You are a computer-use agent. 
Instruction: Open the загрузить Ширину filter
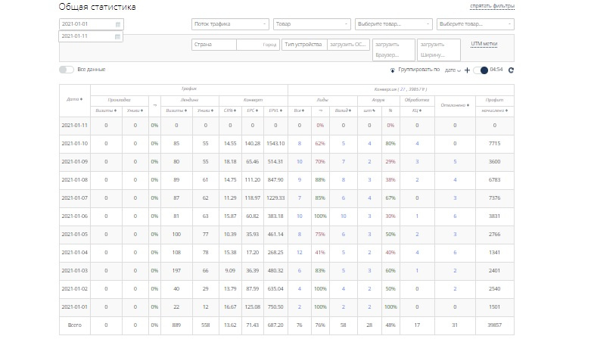click(x=439, y=50)
